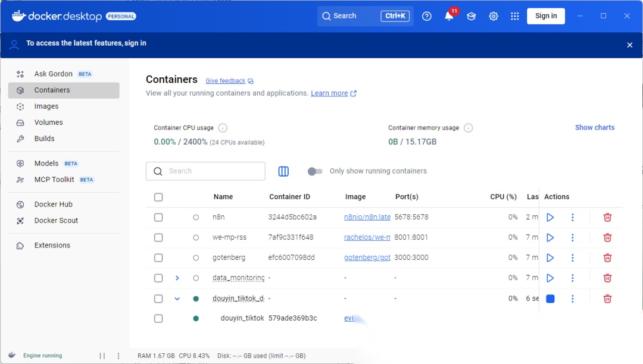Check the gotenberg container checkbox
The height and width of the screenshot is (364, 643).
(x=158, y=258)
